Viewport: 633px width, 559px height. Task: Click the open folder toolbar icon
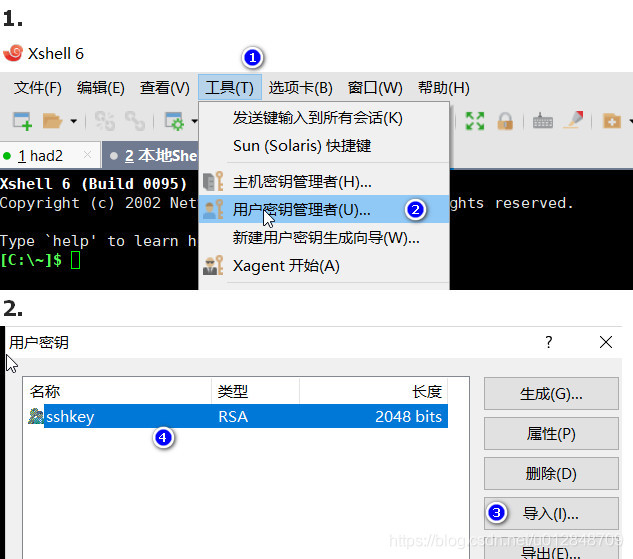pos(52,121)
